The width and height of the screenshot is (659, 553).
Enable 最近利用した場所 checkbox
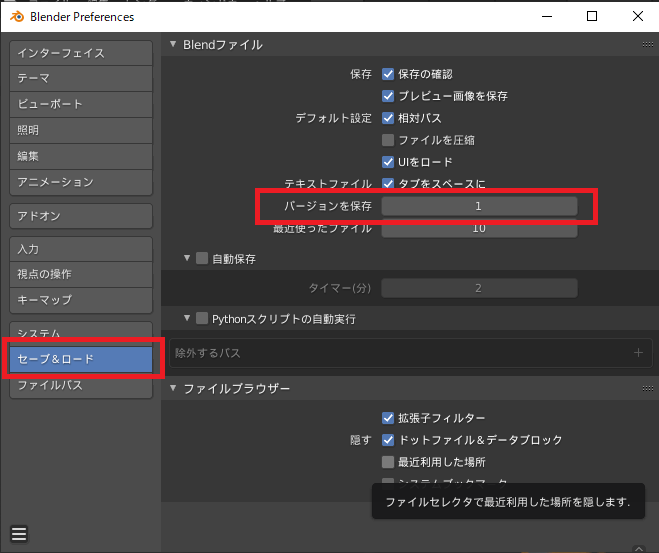click(388, 462)
